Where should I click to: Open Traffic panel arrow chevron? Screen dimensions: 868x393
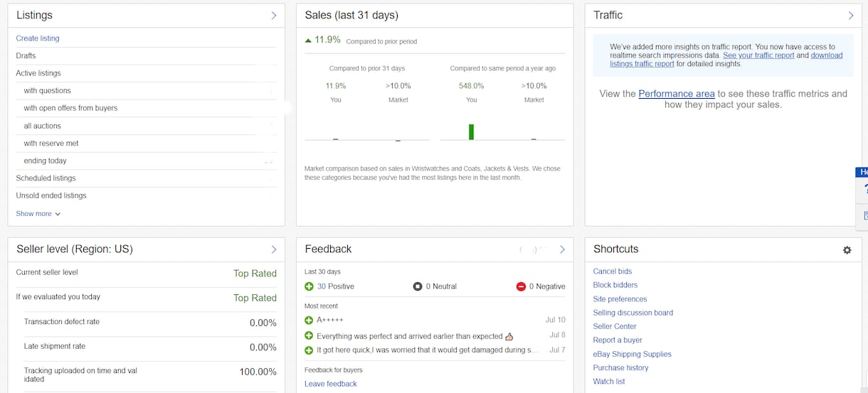[x=851, y=15]
